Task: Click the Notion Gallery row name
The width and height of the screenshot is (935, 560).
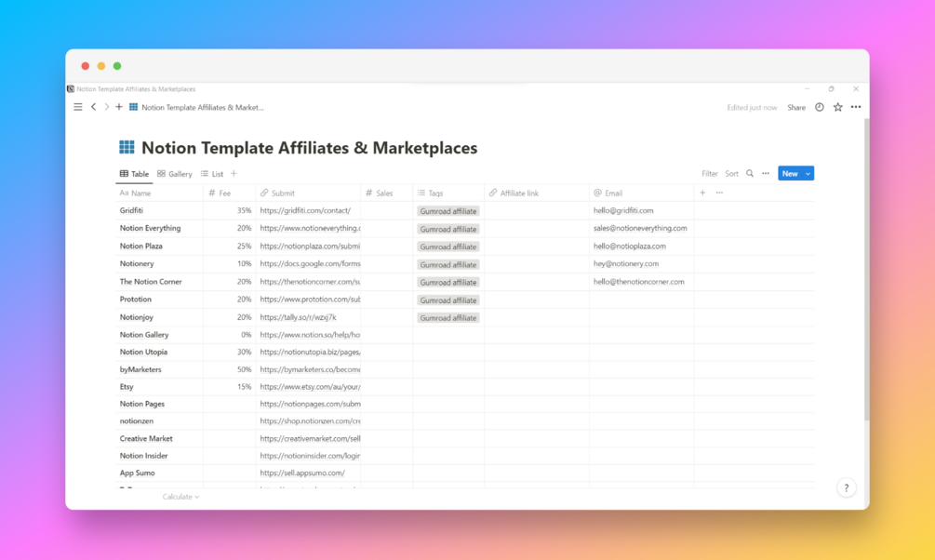Action: pos(144,335)
